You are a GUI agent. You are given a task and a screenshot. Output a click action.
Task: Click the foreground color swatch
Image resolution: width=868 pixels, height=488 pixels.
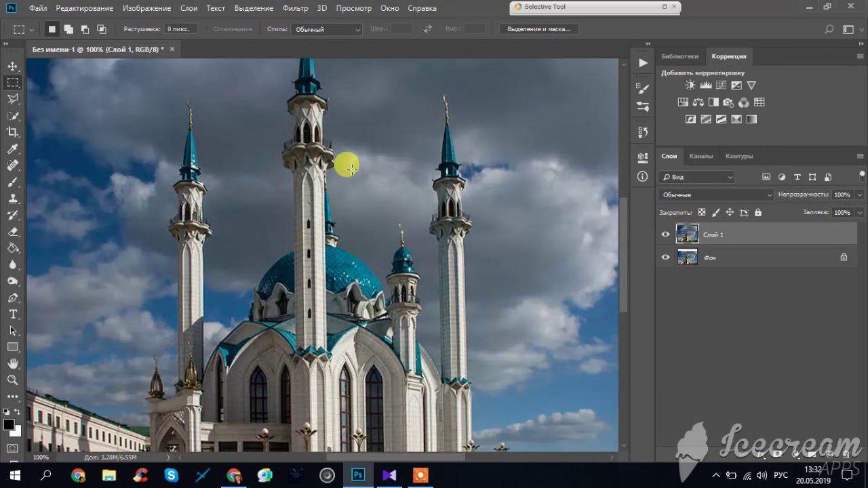click(8, 424)
